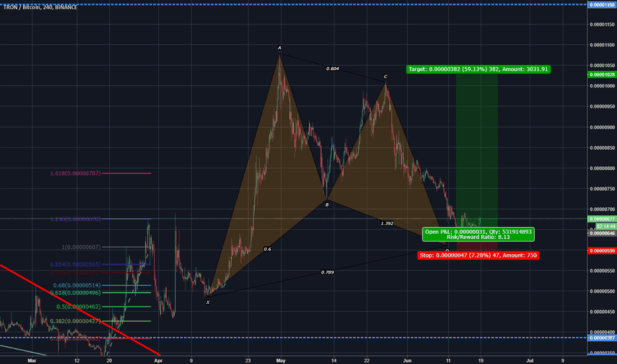Click the 23 date on the time axis
Viewport: 617px width, 364px height.
248,360
